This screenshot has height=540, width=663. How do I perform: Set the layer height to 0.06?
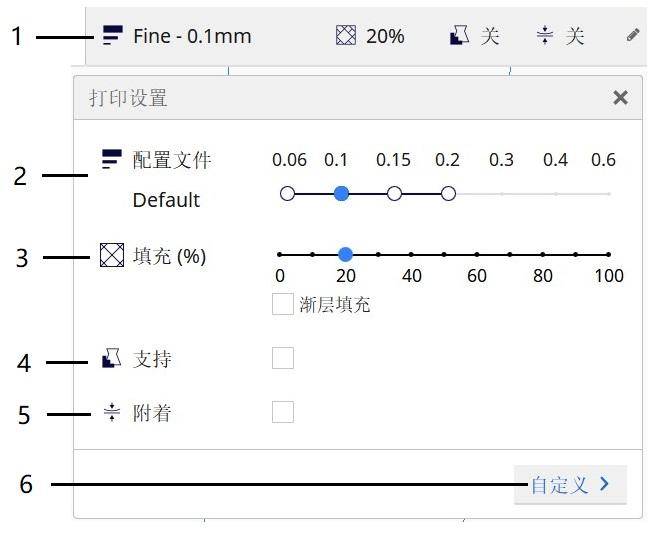(288, 193)
